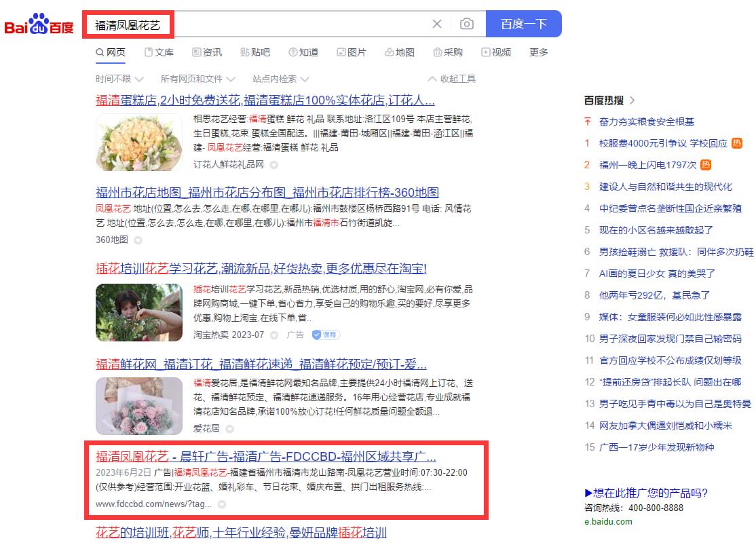Open hot search 官方回应学校不公布成绩仅划等级
The height and width of the screenshot is (545, 756).
pyautogui.click(x=670, y=360)
